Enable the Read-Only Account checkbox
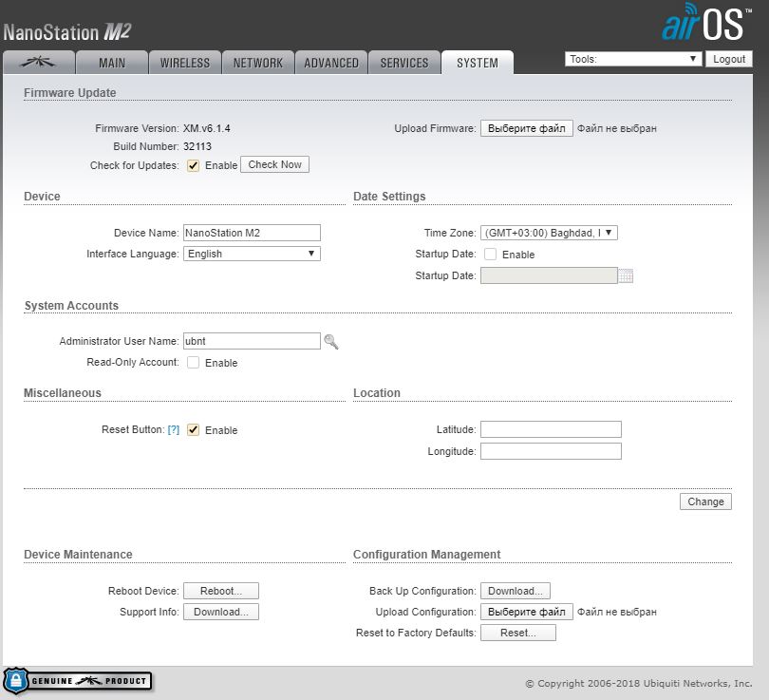This screenshot has width=769, height=700. pos(194,363)
